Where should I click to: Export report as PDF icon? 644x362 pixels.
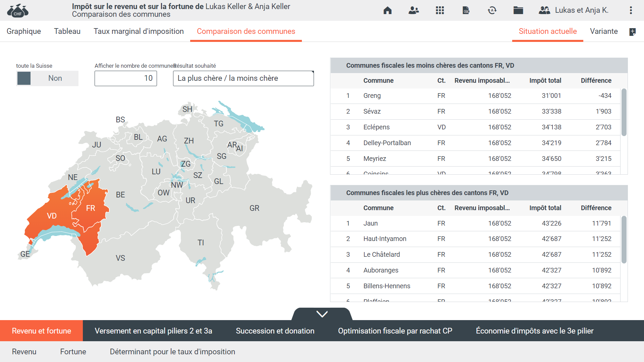coord(466,10)
